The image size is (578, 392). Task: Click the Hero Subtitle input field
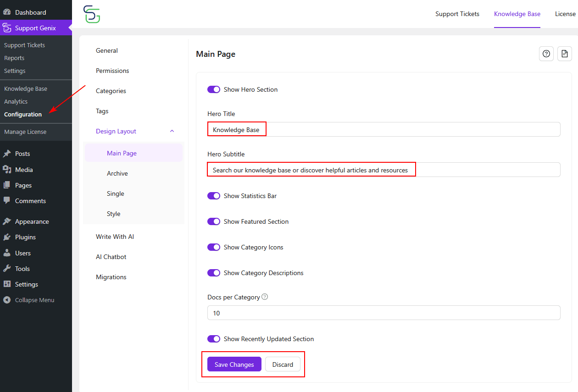point(482,170)
